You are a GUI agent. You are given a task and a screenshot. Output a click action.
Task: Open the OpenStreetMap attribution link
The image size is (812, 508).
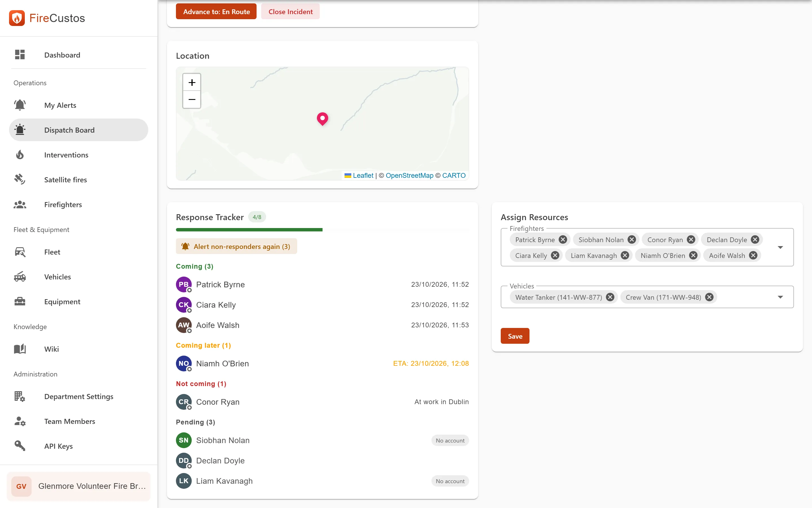[x=409, y=175]
